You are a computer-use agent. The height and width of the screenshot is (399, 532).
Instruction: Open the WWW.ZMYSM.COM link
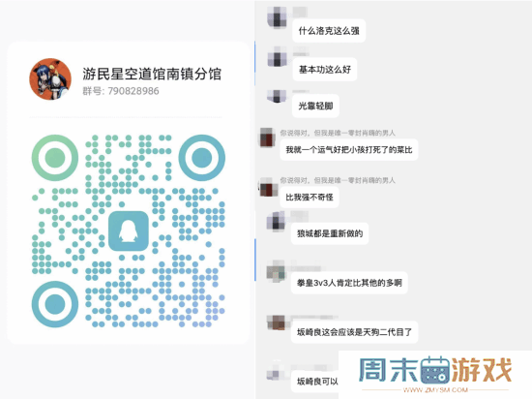pyautogui.click(x=435, y=390)
